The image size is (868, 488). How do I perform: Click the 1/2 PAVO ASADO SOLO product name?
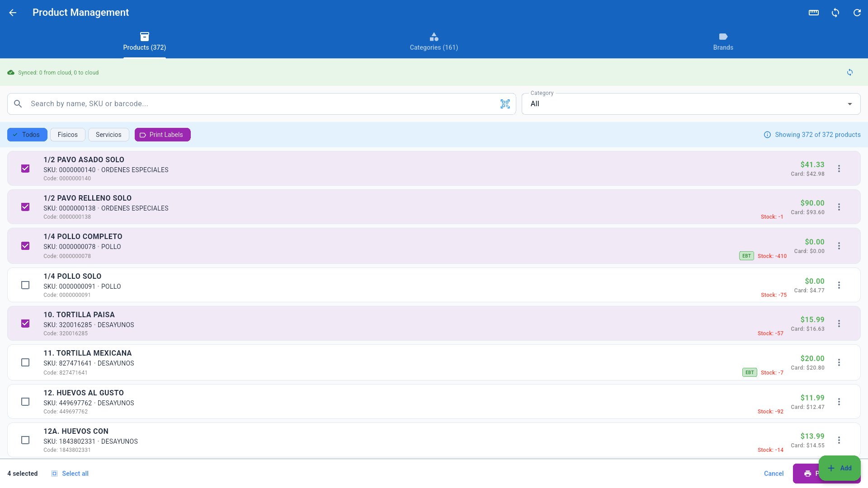84,160
